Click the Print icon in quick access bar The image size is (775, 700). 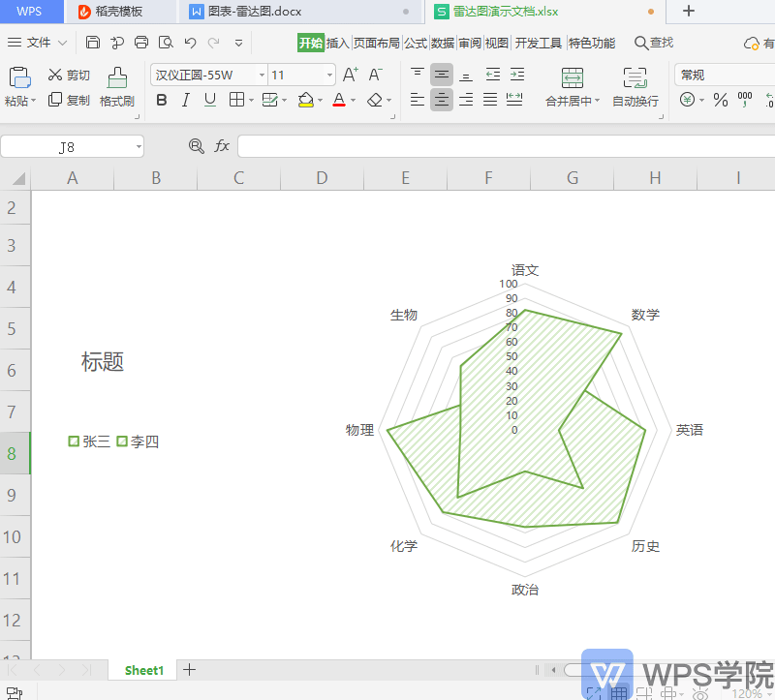141,43
